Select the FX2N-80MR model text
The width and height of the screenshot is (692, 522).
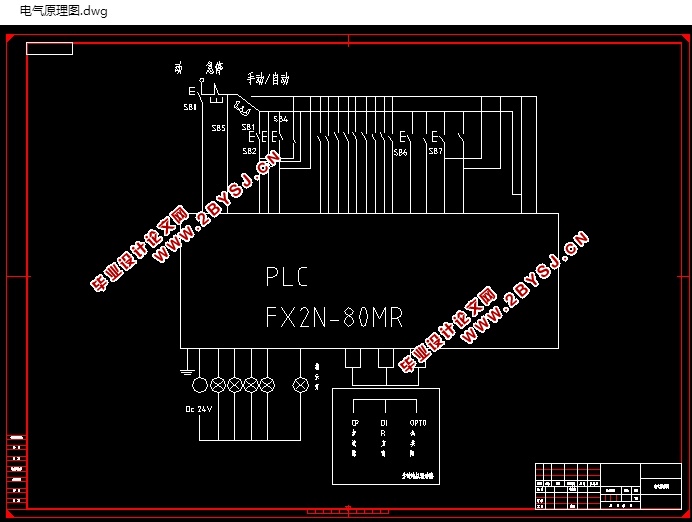click(x=335, y=317)
